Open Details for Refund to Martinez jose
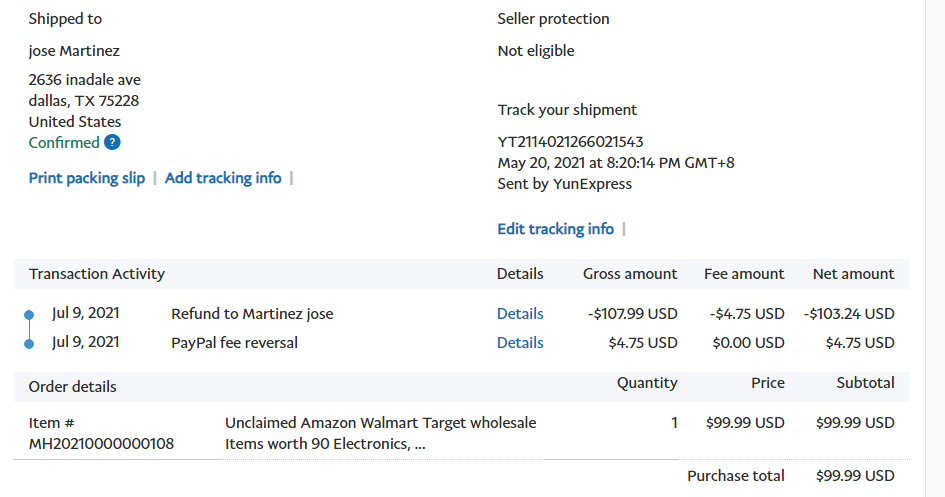The height and width of the screenshot is (497, 945). click(520, 314)
